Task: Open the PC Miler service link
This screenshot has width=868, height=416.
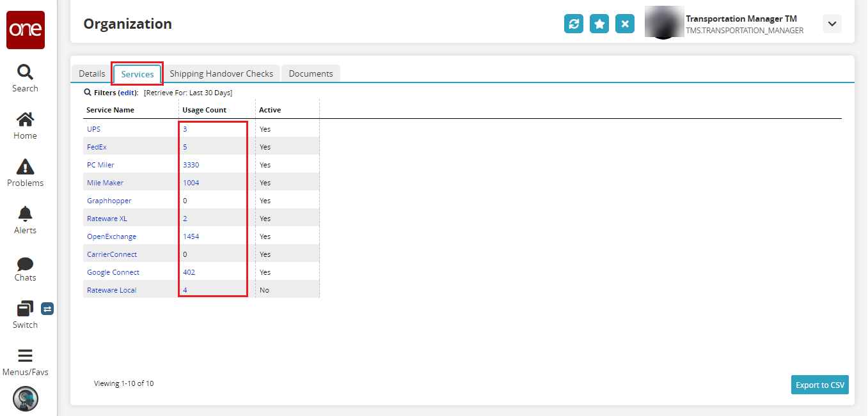Action: [x=100, y=165]
